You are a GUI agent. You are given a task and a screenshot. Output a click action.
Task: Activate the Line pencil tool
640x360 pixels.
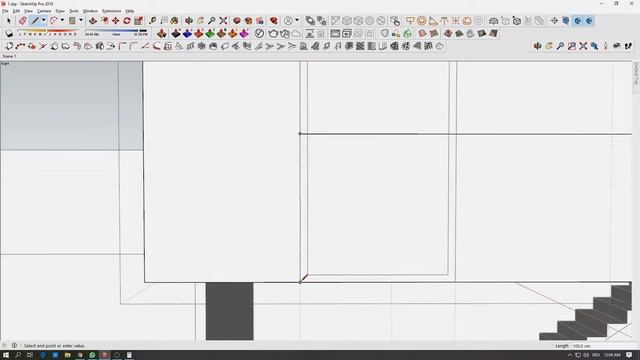[35, 20]
